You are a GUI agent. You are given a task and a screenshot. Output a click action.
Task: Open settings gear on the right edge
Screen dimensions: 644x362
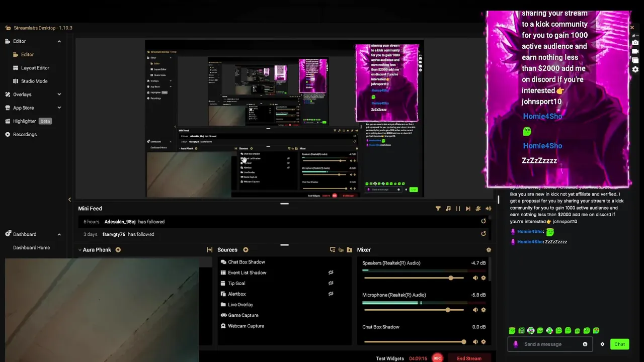[635, 69]
